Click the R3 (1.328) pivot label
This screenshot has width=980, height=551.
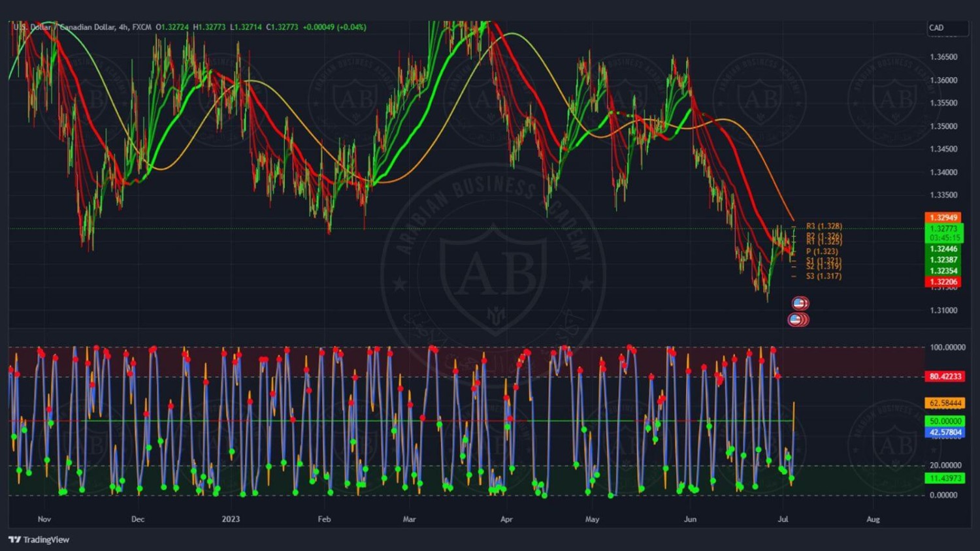(x=824, y=226)
